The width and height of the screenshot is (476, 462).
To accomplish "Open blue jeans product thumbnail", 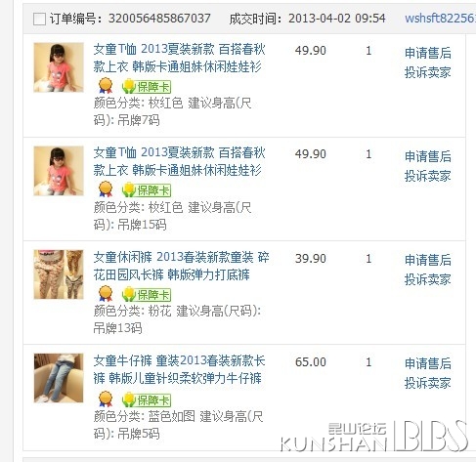I will pyautogui.click(x=59, y=378).
